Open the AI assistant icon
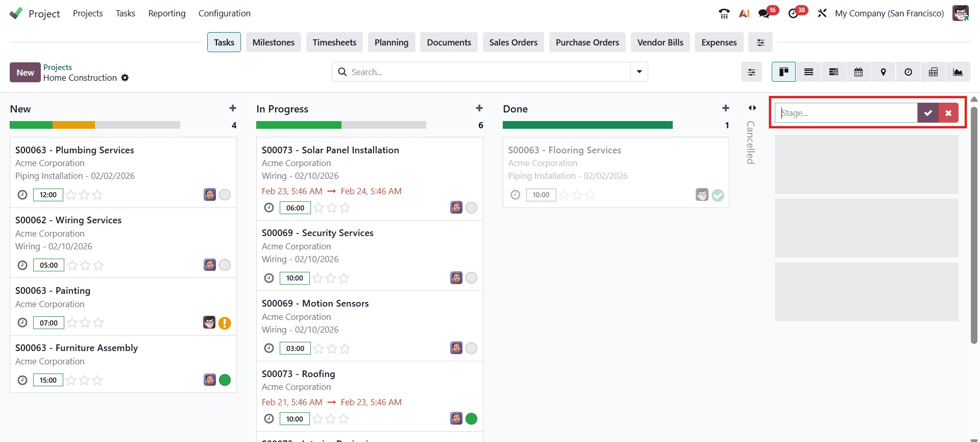Viewport: 980px width, 442px height. point(744,13)
